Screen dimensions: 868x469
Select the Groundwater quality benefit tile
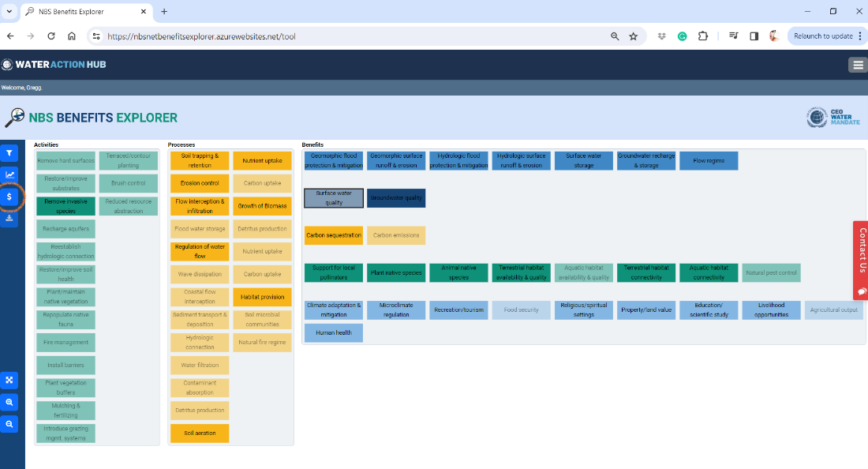pos(396,198)
